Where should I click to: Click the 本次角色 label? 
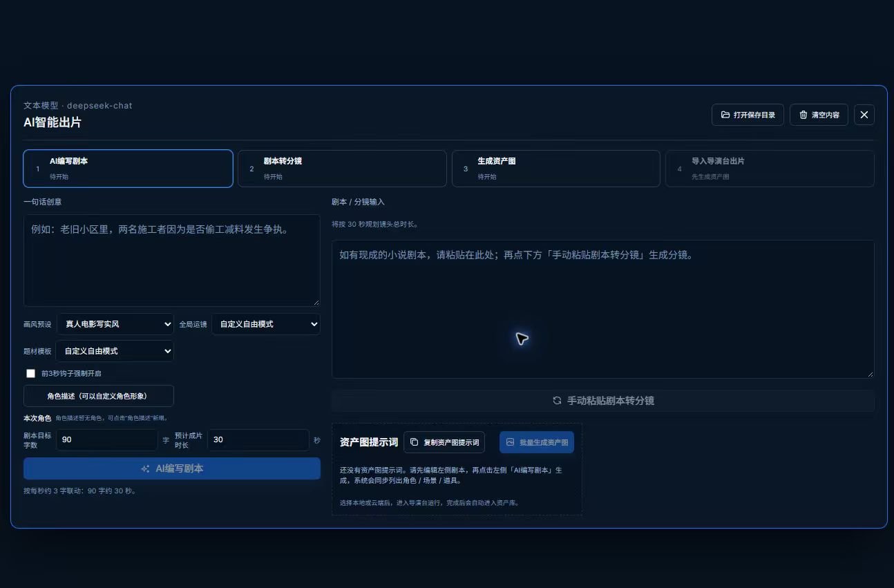[x=37, y=418]
